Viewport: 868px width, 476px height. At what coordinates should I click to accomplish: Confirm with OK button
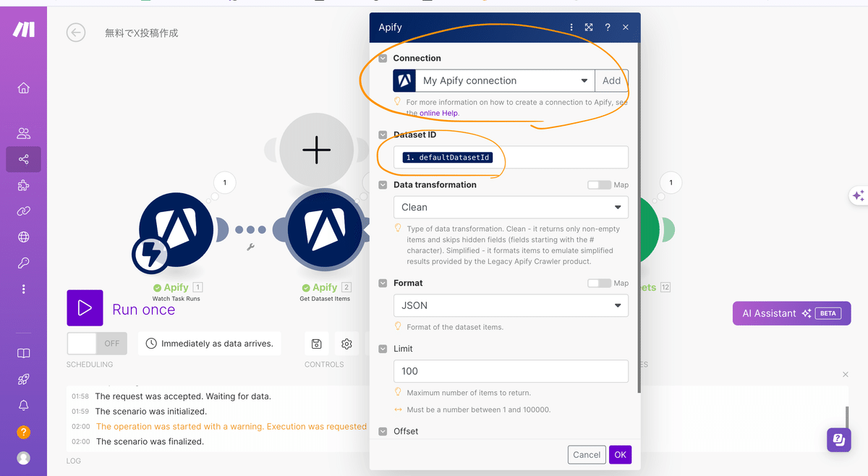620,455
